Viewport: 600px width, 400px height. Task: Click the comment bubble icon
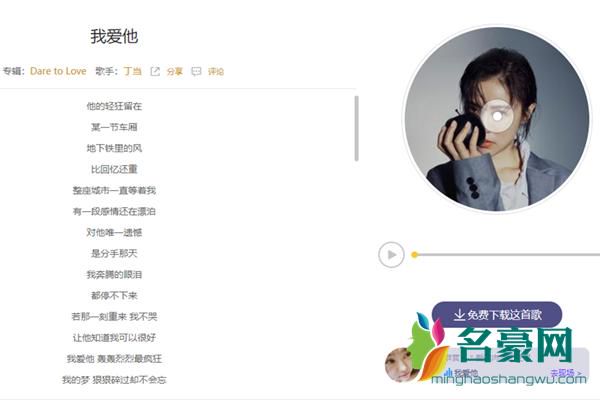[x=196, y=71]
